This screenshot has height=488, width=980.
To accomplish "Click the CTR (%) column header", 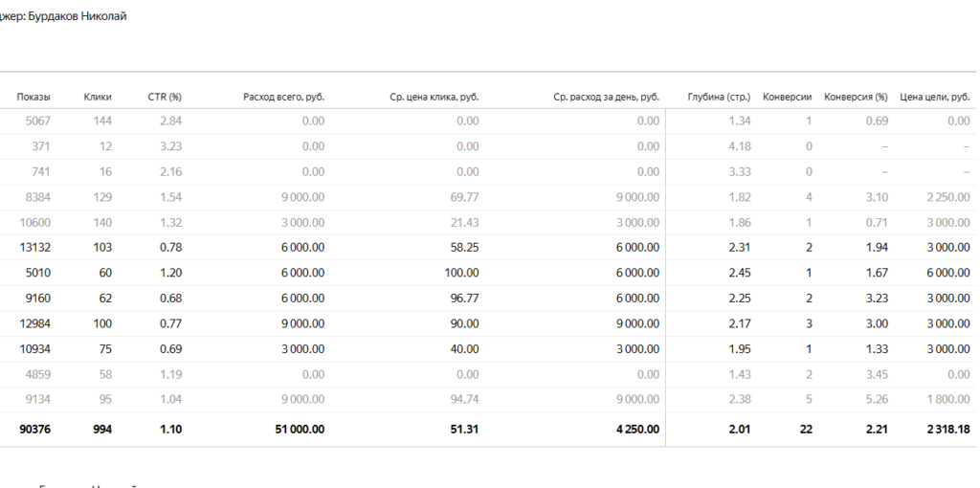I will pos(165,97).
